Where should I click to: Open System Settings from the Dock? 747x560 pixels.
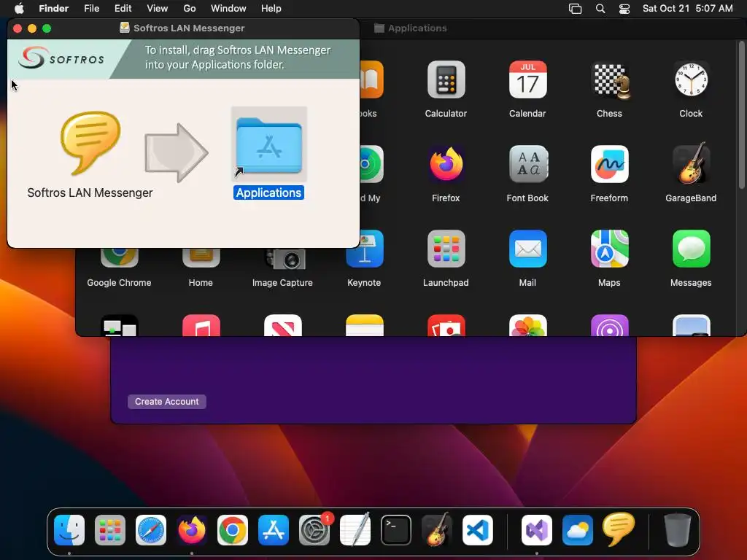(314, 530)
